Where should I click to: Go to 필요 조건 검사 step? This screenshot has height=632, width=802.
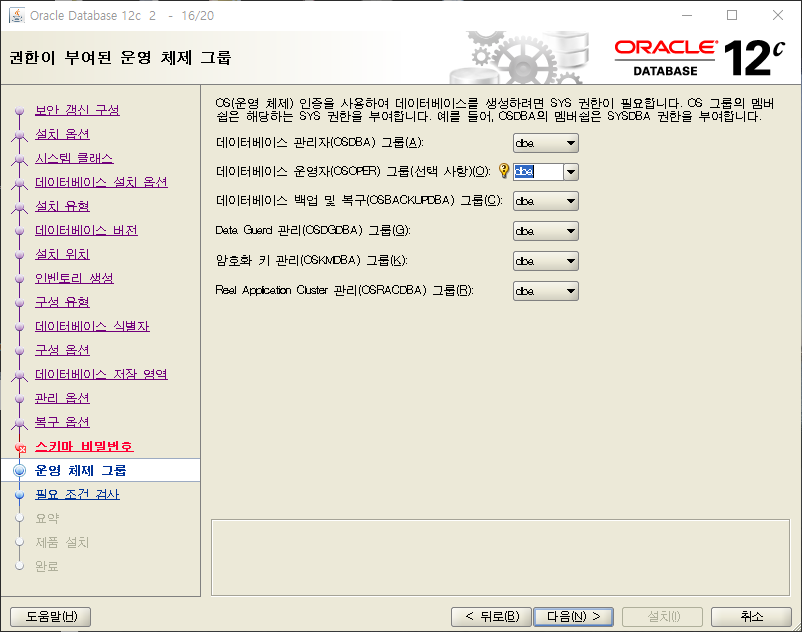pyautogui.click(x=77, y=494)
